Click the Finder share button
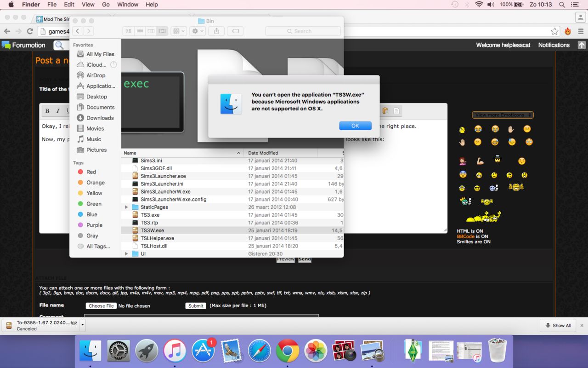This screenshot has height=368, width=588. 216,31
